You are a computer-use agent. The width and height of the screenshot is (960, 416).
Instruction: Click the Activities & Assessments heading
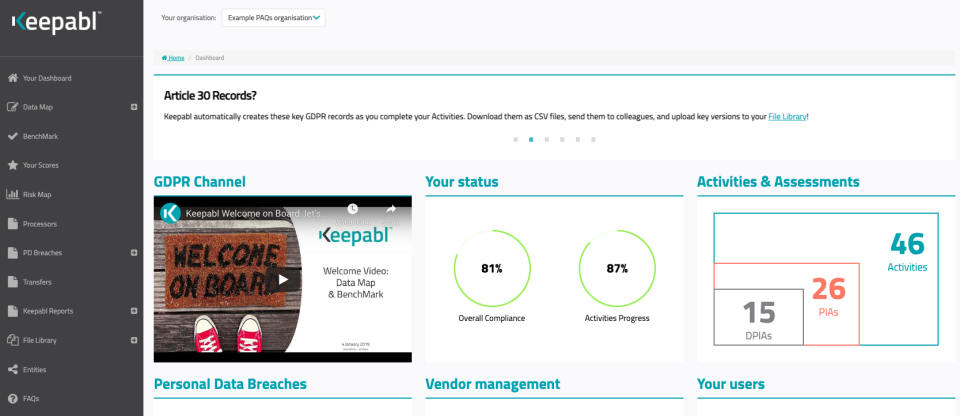778,182
